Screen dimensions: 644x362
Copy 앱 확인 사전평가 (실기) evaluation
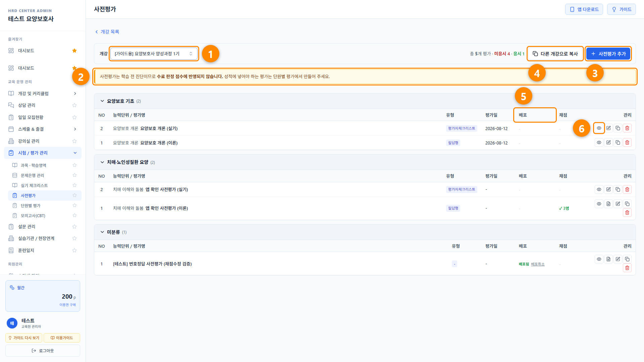click(x=618, y=189)
